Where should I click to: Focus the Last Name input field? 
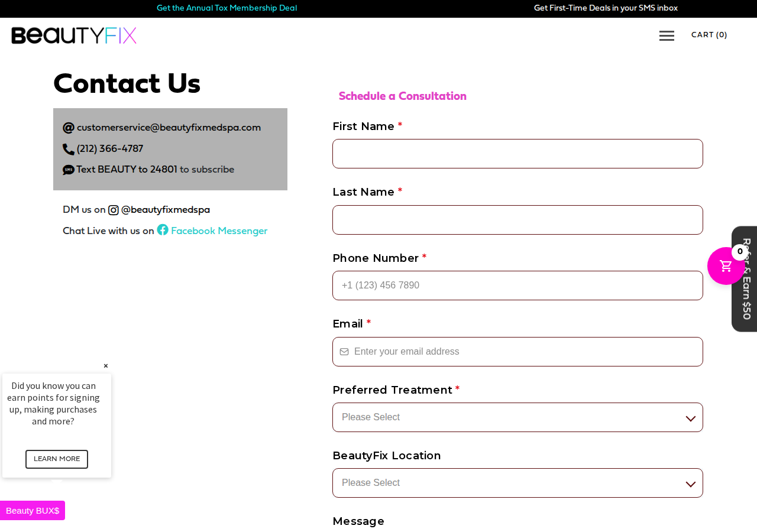517,220
